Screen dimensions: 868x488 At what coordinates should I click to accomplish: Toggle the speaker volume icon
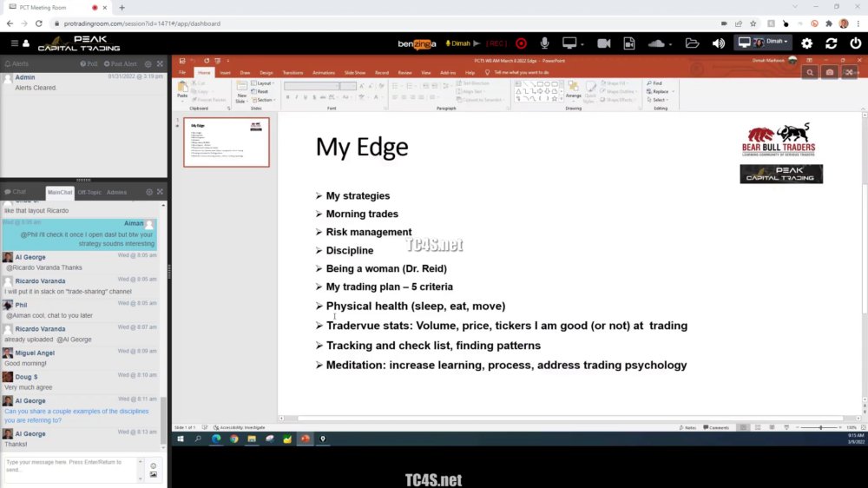coord(719,43)
